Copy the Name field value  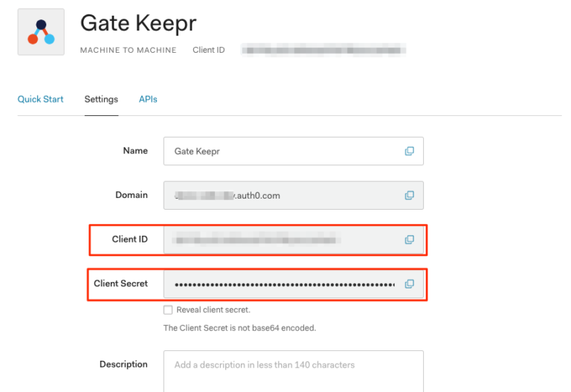[x=410, y=151]
